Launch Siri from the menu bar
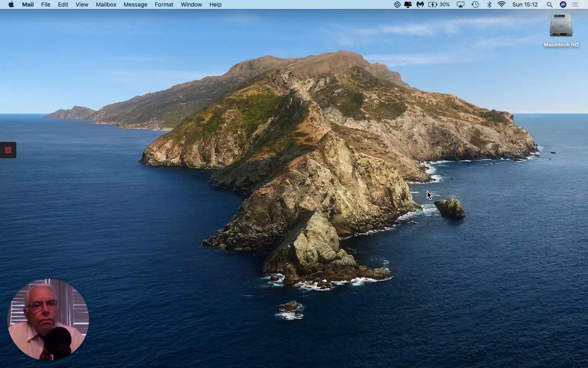Image resolution: width=588 pixels, height=368 pixels. (x=563, y=5)
